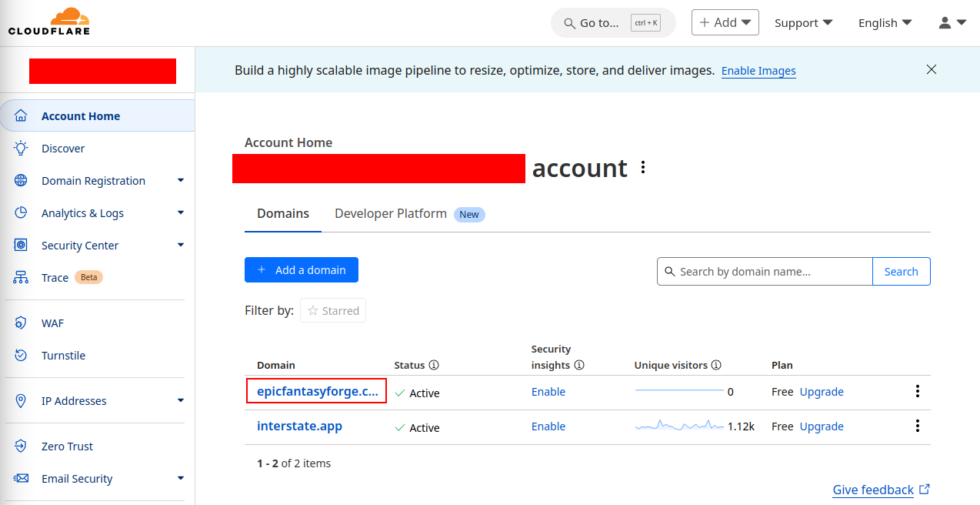Click the Unique visitors info icon
Screen dimensions: 980x505
click(716, 365)
